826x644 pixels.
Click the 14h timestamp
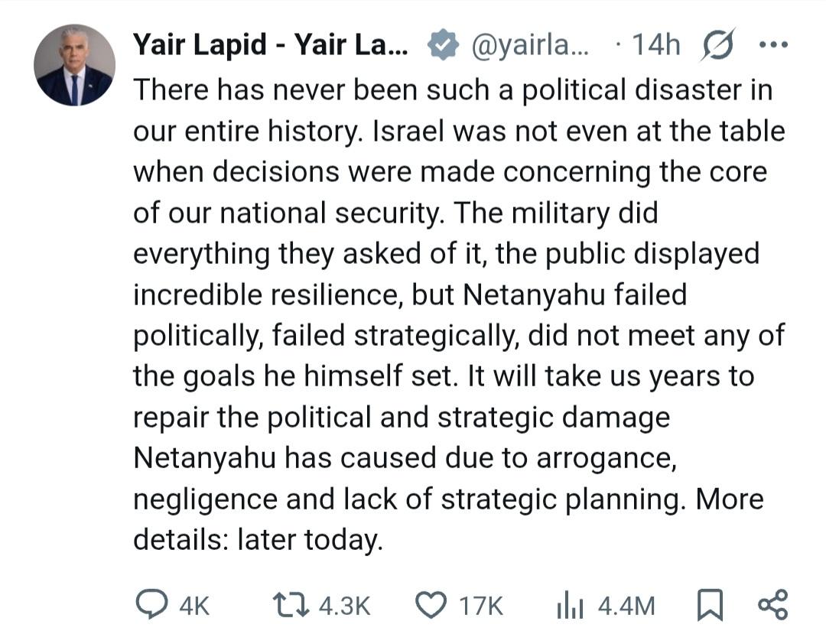click(x=655, y=45)
